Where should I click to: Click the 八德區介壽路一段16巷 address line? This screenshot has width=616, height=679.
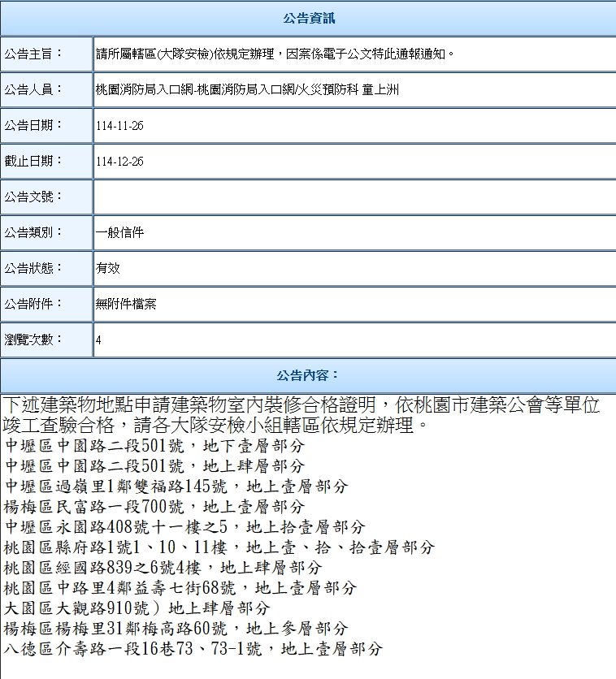tap(193, 649)
